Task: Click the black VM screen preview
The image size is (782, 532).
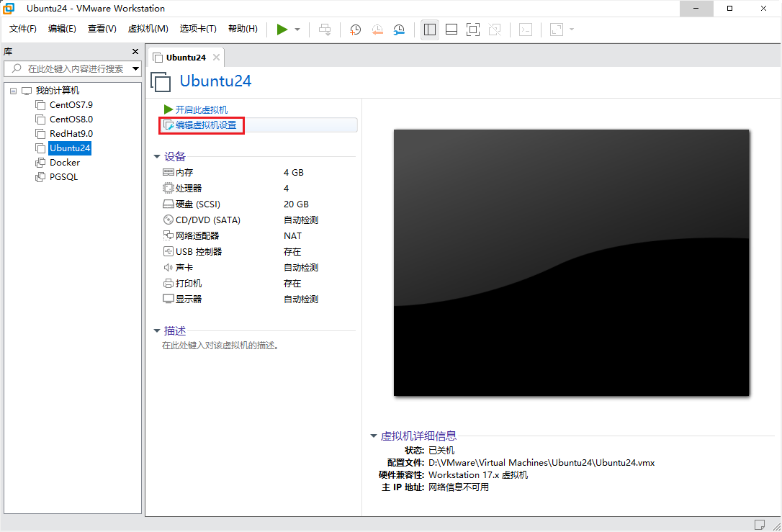Action: tap(572, 263)
